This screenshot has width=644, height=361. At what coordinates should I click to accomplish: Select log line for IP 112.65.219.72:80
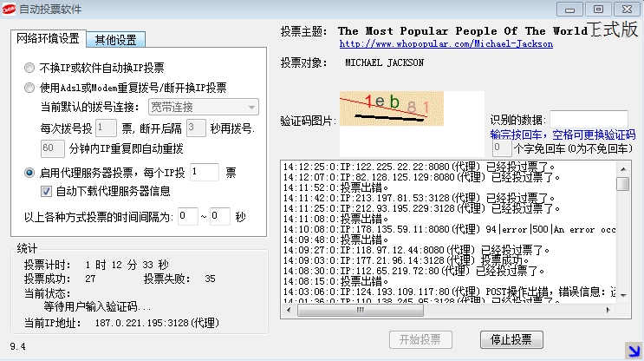pyautogui.click(x=414, y=271)
